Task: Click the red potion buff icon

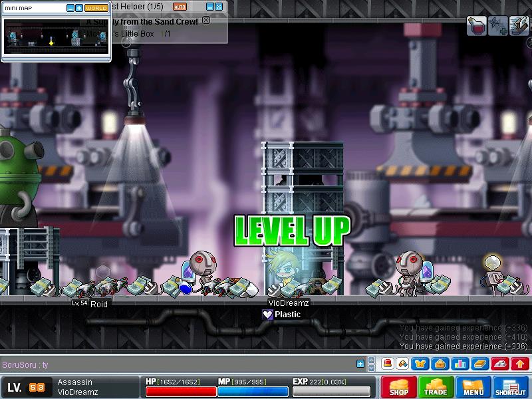Action: pyautogui.click(x=476, y=27)
